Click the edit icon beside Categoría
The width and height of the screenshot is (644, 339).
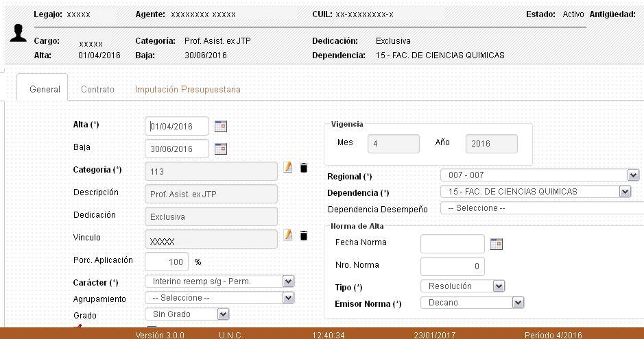(x=288, y=168)
